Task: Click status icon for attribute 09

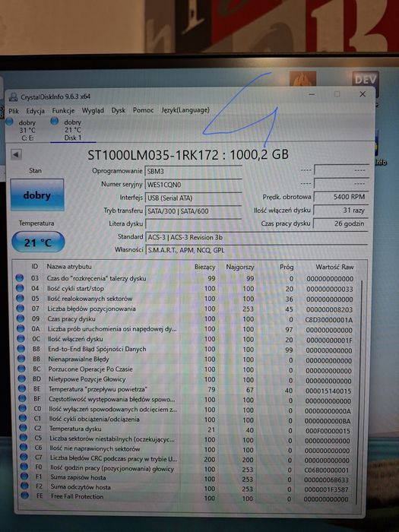Action: [x=21, y=318]
